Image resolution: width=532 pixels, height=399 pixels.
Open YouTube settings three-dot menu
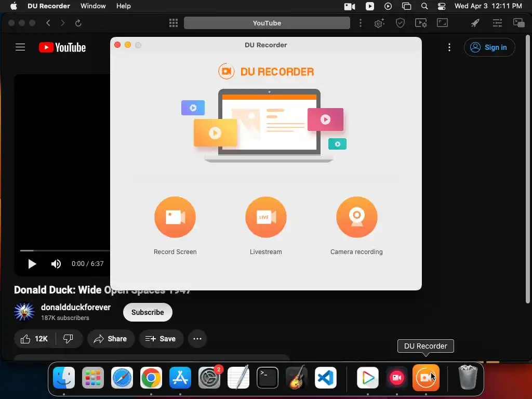pos(449,47)
